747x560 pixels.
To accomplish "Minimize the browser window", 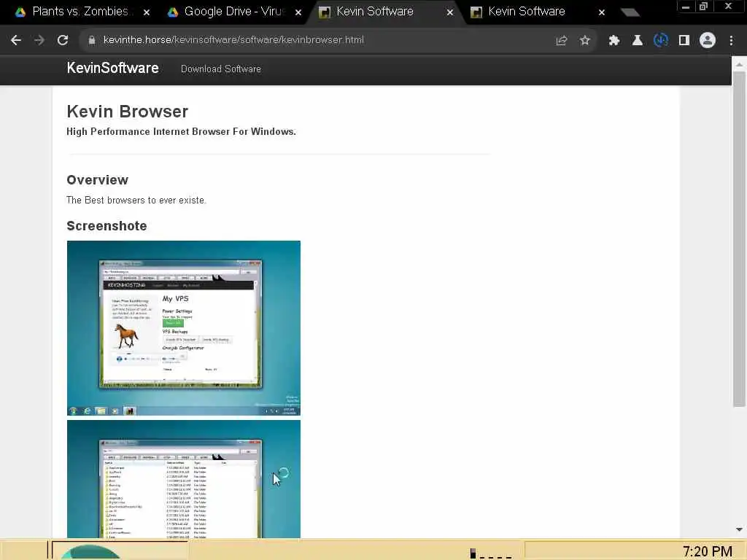I will (x=686, y=7).
